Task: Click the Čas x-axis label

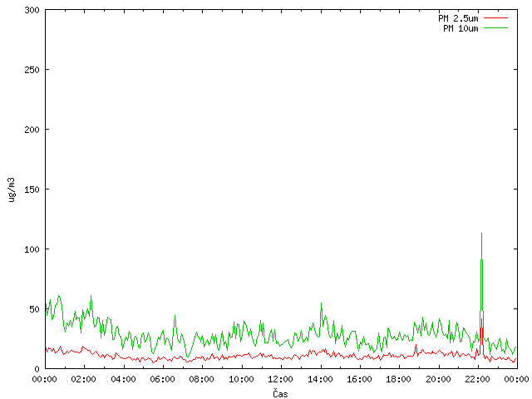Action: 280,393
